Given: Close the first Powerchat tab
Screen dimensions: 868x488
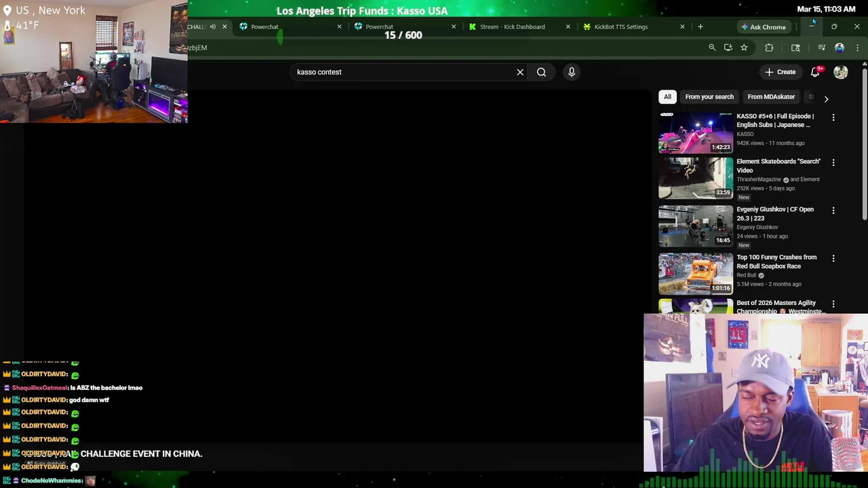Looking at the screenshot, I should (x=339, y=26).
